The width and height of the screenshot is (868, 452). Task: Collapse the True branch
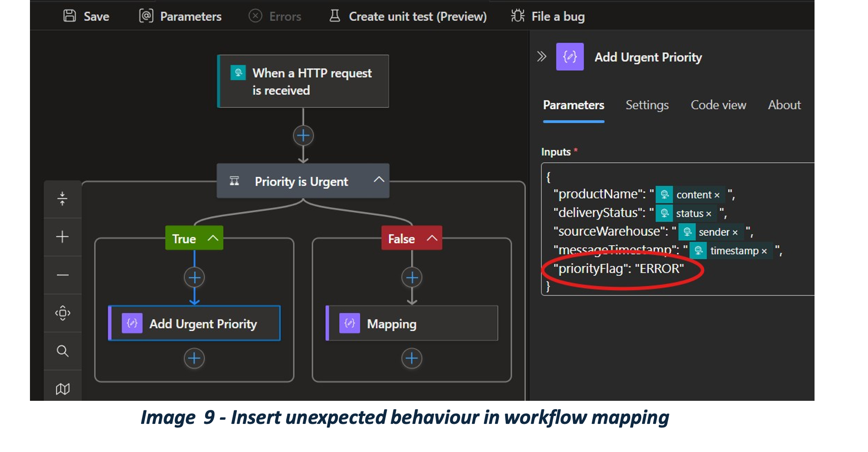pos(213,238)
